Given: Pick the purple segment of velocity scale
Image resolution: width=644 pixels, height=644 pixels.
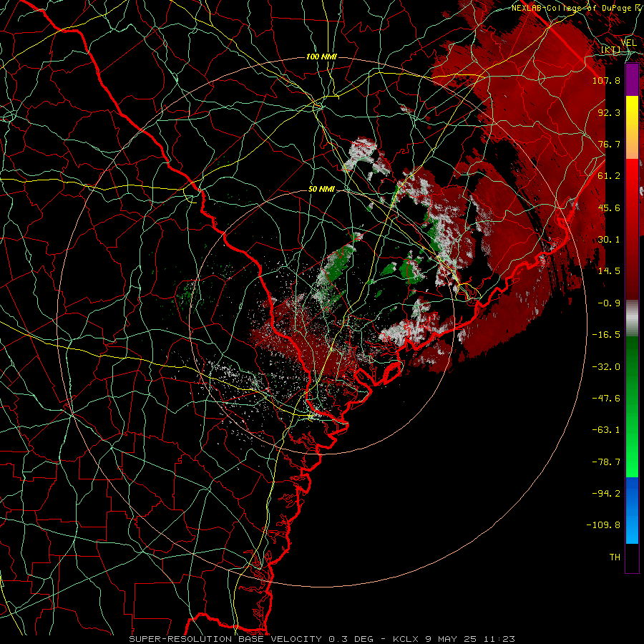Looking at the screenshot, I should click(x=632, y=79).
